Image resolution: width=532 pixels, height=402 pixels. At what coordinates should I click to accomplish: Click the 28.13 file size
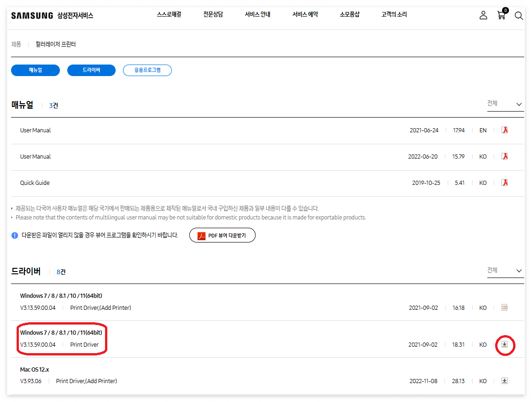pyautogui.click(x=458, y=381)
